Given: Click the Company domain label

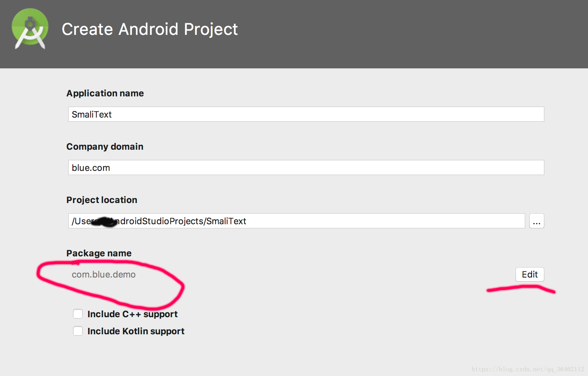Looking at the screenshot, I should pyautogui.click(x=105, y=147).
